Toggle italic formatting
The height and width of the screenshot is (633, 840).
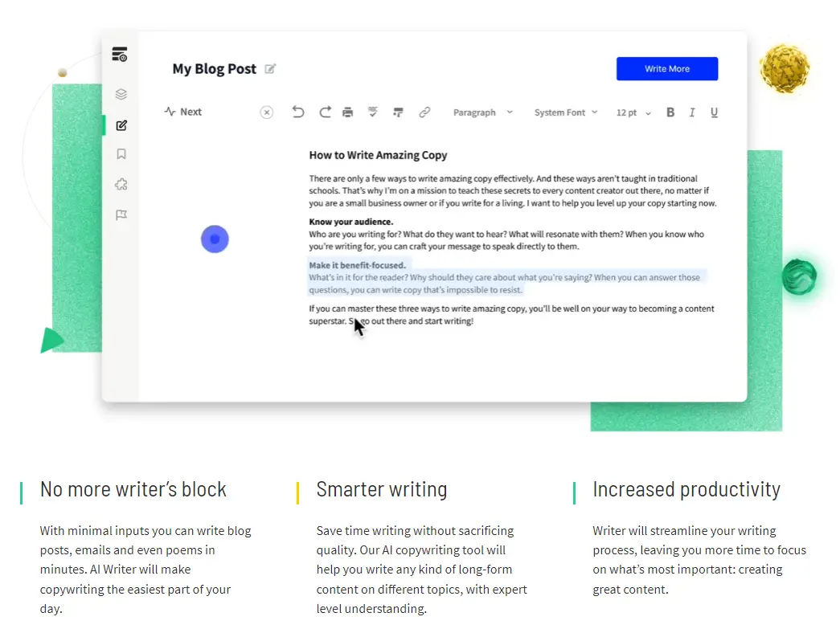coord(692,112)
